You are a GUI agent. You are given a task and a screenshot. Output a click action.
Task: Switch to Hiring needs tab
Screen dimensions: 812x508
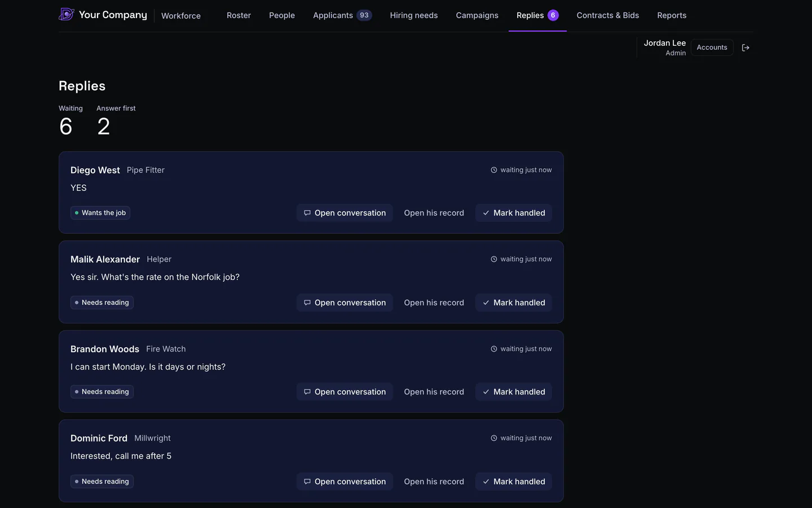pyautogui.click(x=414, y=15)
